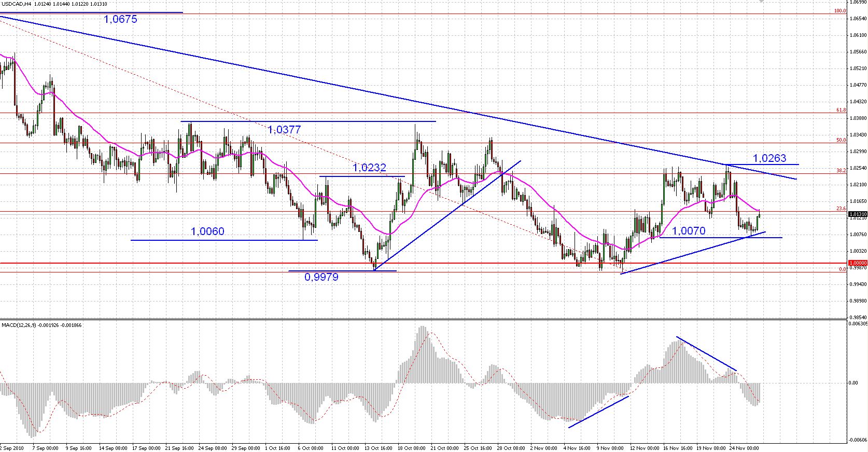Click the red 1.00000 price tag

pyautogui.click(x=858, y=263)
